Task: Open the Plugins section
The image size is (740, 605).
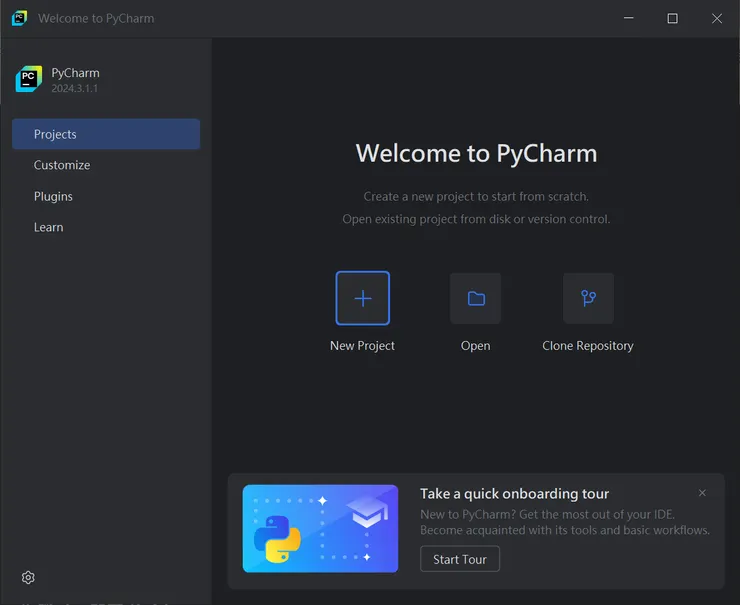Action: (53, 196)
